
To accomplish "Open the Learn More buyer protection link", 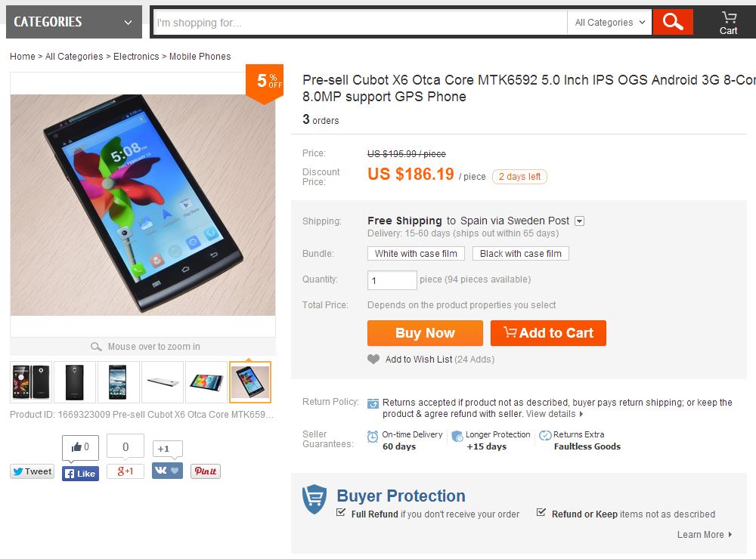I will (x=704, y=535).
